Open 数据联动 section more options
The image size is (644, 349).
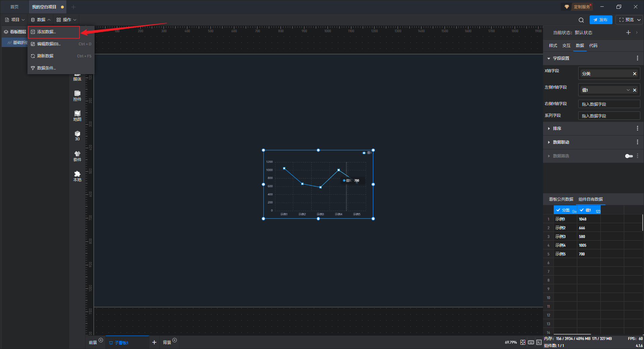(x=637, y=142)
